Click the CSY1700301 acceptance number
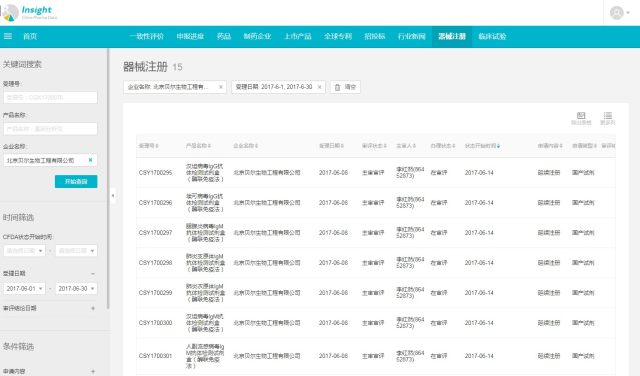640x376 pixels. [156, 356]
